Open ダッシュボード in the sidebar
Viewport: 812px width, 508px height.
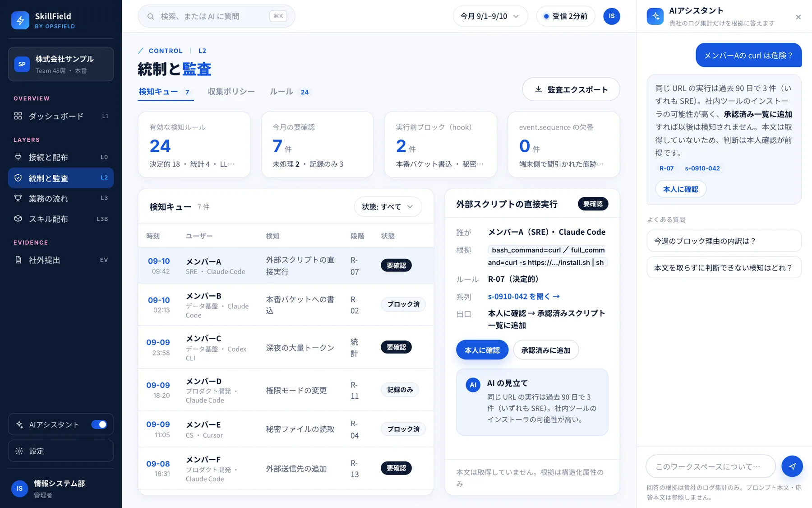[61, 116]
